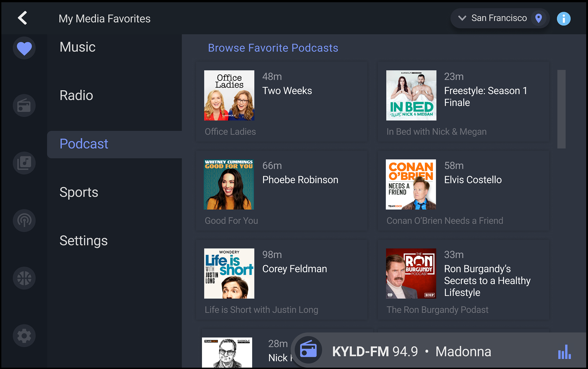Select the Sports menu item

tap(79, 192)
